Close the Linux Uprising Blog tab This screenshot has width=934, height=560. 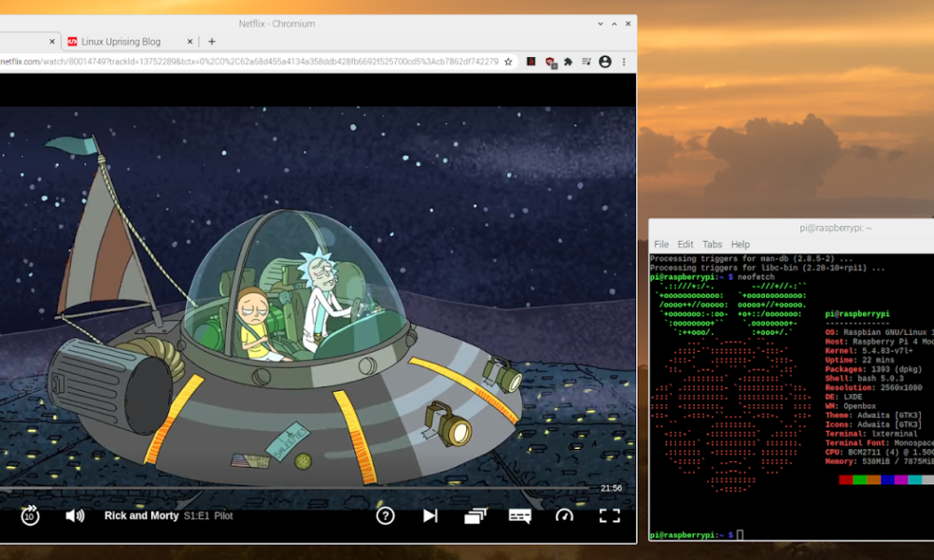click(190, 42)
